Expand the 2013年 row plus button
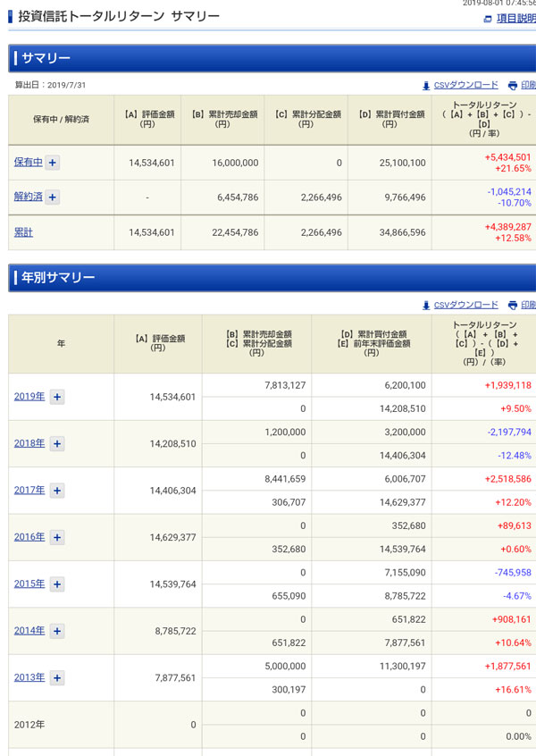 coord(56,678)
